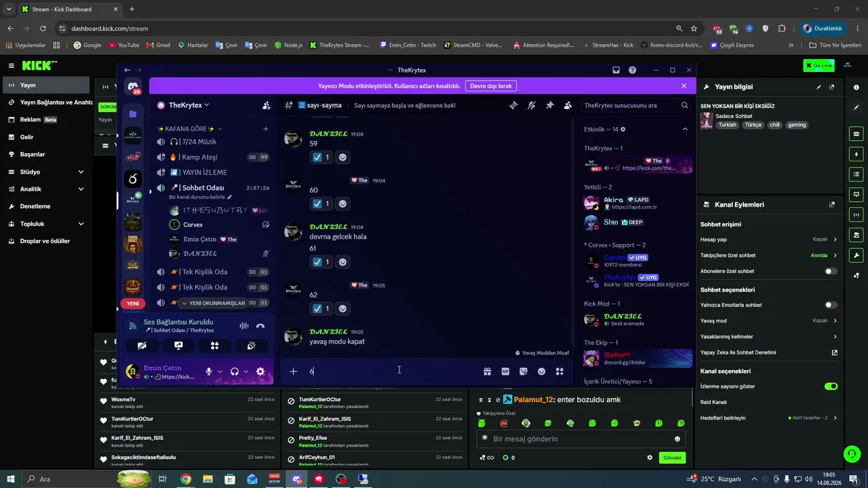This screenshot has height=488, width=868.
Task: Open emoji picker in Kick chat input
Action: (x=677, y=439)
